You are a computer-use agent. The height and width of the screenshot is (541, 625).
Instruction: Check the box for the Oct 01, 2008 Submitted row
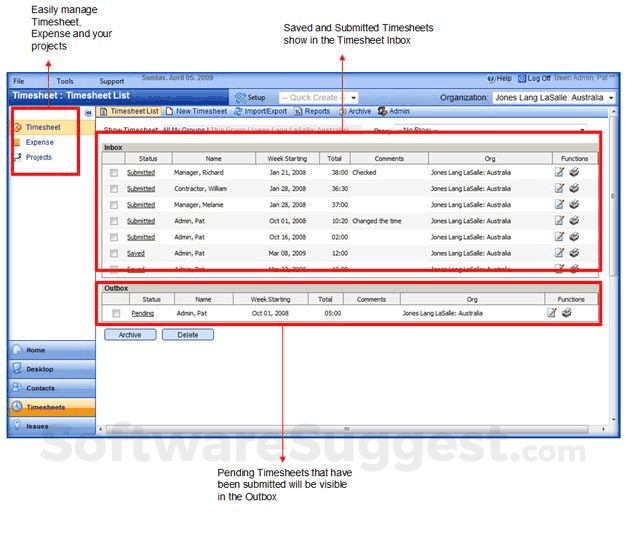click(x=114, y=221)
